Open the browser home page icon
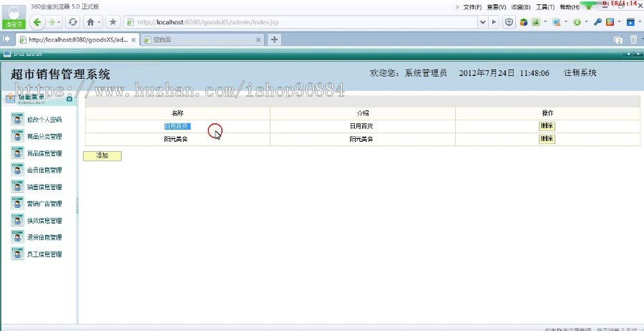The width and height of the screenshot is (644, 331). (90, 22)
